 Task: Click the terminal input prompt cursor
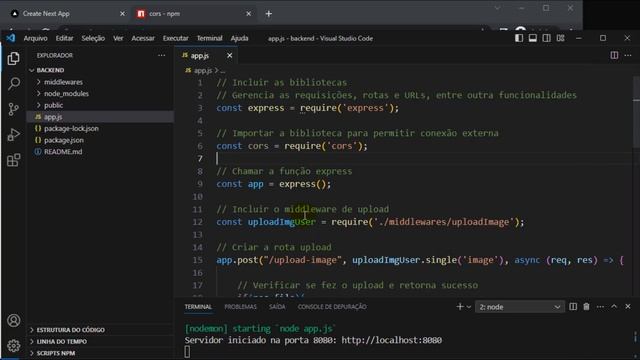click(187, 351)
